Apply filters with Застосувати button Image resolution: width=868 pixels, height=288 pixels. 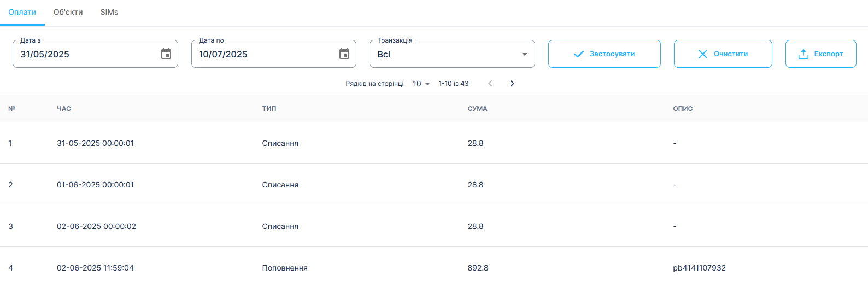tap(605, 54)
